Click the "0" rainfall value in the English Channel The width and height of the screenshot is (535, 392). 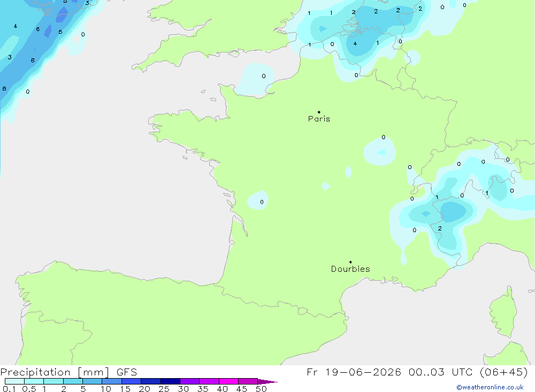(x=263, y=76)
